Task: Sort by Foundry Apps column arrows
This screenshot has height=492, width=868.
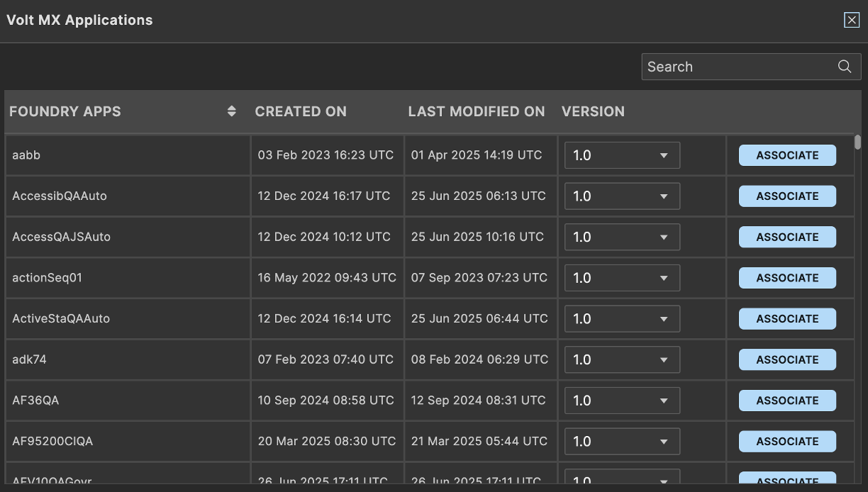Action: tap(231, 111)
